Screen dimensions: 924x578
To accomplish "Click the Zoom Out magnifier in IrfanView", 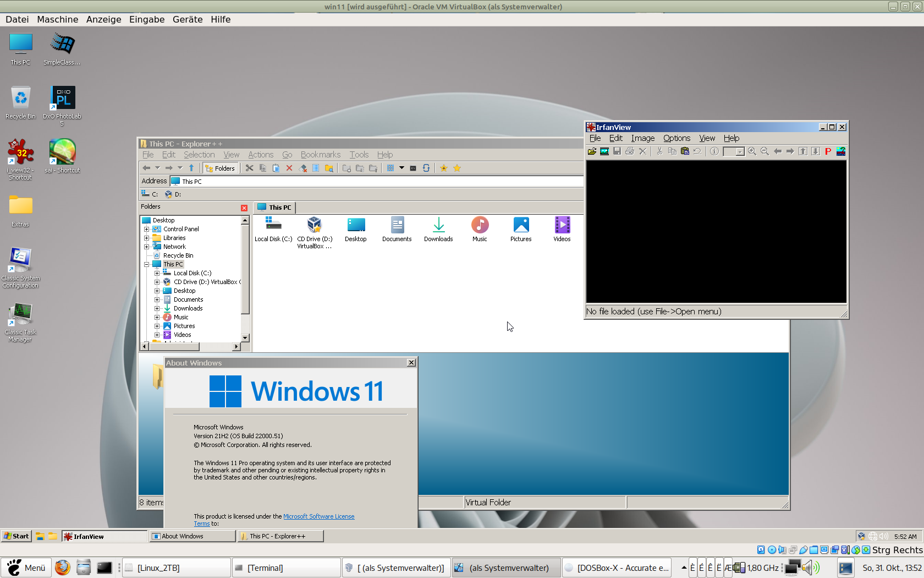I will click(765, 151).
